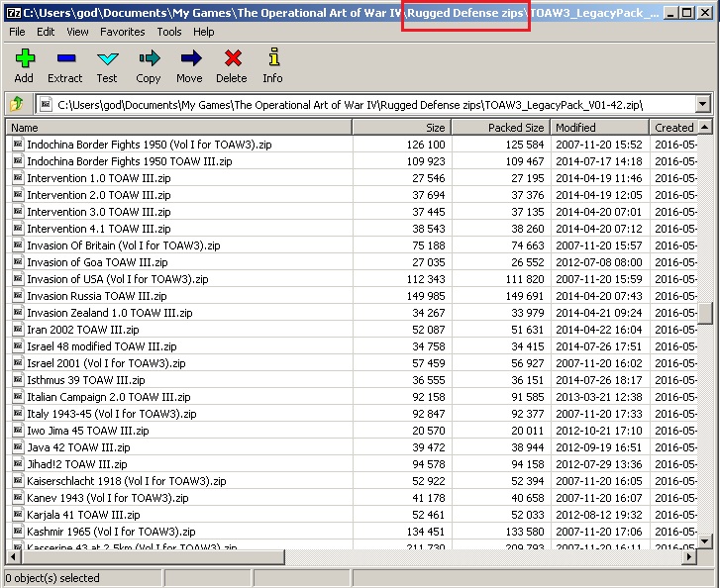Click file icon of Invasion of Goa row
720x588 pixels.
[18, 261]
